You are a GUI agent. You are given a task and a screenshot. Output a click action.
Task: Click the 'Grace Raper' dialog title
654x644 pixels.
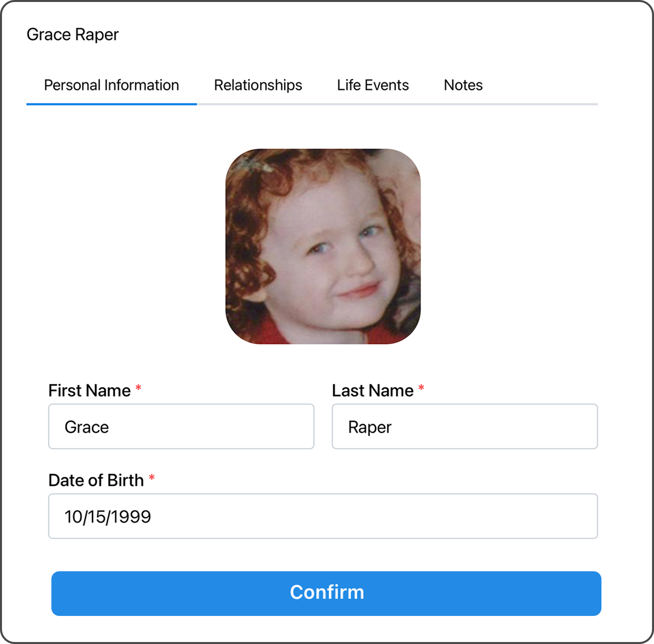72,34
